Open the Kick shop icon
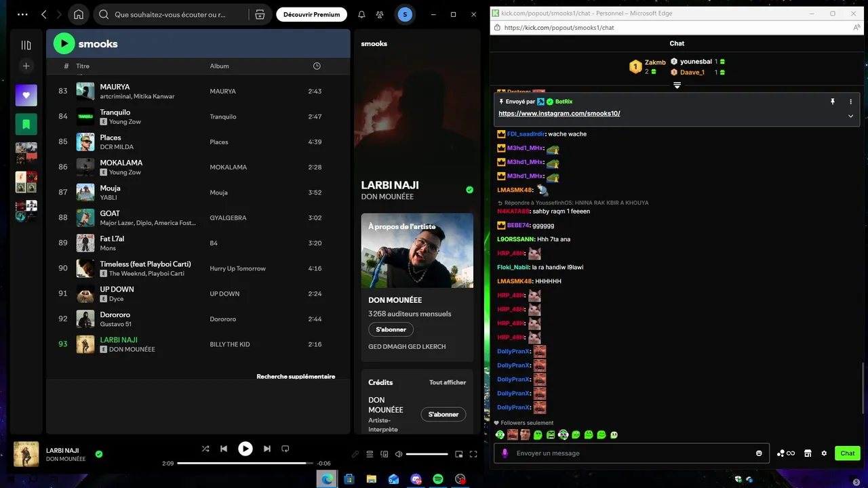 pyautogui.click(x=808, y=453)
